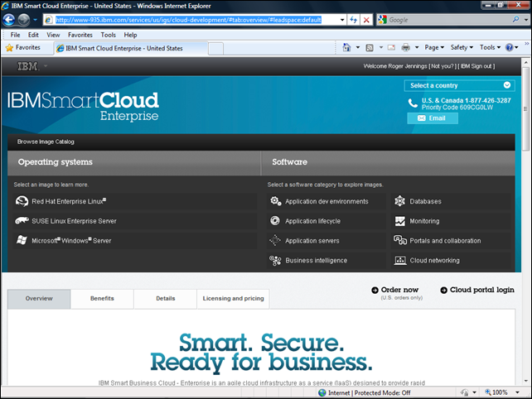Click the Application lifecycle circle icon
The height and width of the screenshot is (399, 532).
click(x=275, y=221)
